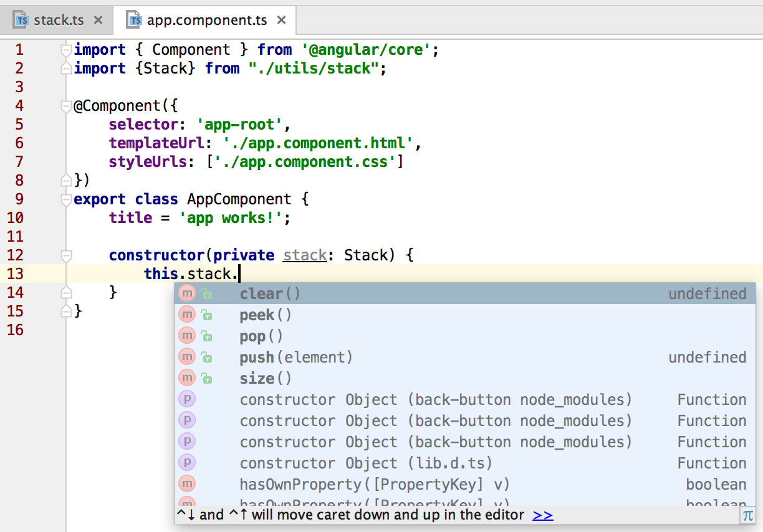Switch to the stack.ts tab
This screenshot has height=532, width=763.
(58, 21)
